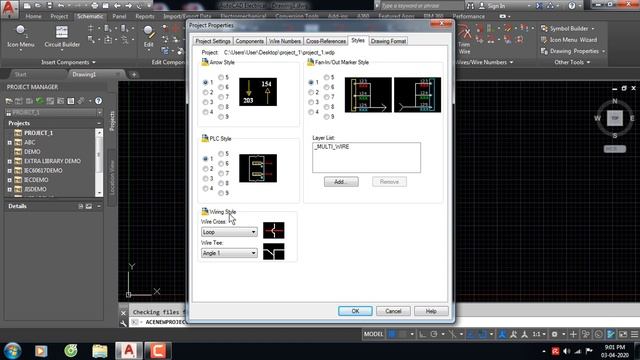The width and height of the screenshot is (640, 360).
Task: Click the Edit component tool
Action: pyautogui.click(x=149, y=37)
